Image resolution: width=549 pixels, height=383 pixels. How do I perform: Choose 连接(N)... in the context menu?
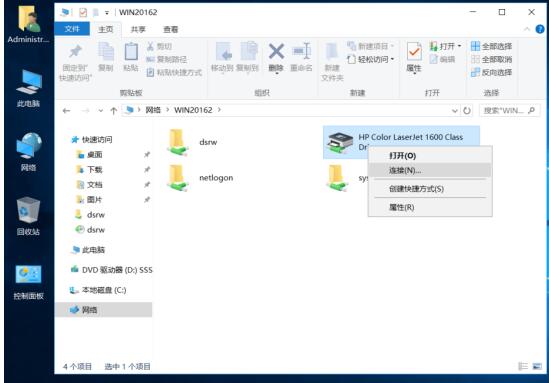point(430,170)
